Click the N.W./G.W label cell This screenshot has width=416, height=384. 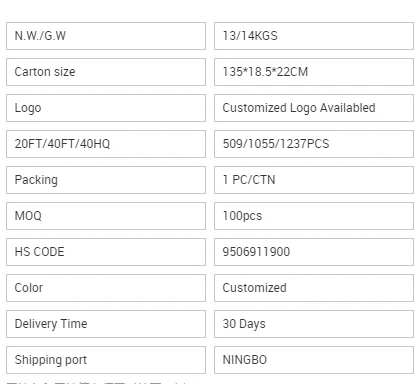click(x=106, y=36)
